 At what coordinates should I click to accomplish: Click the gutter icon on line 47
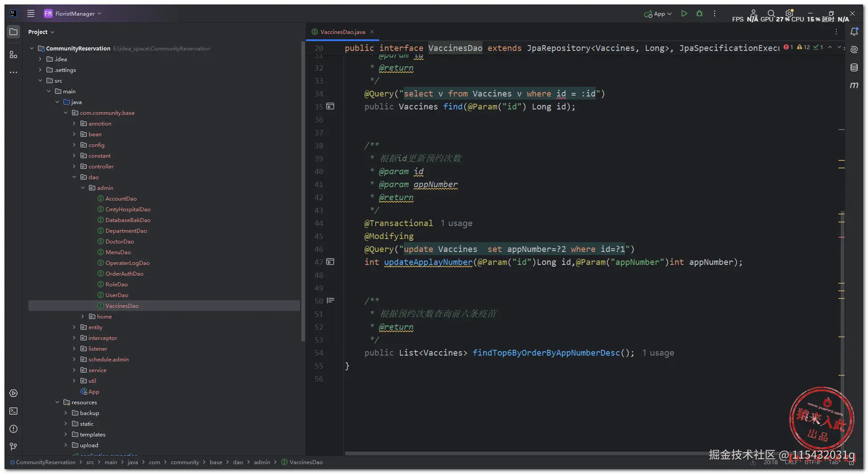tap(330, 262)
